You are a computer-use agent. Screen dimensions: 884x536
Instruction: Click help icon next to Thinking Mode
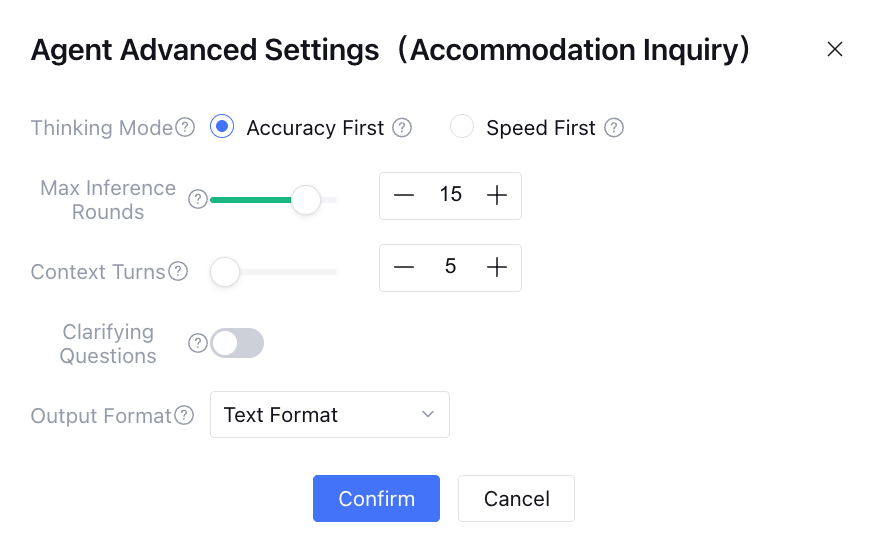tap(185, 128)
